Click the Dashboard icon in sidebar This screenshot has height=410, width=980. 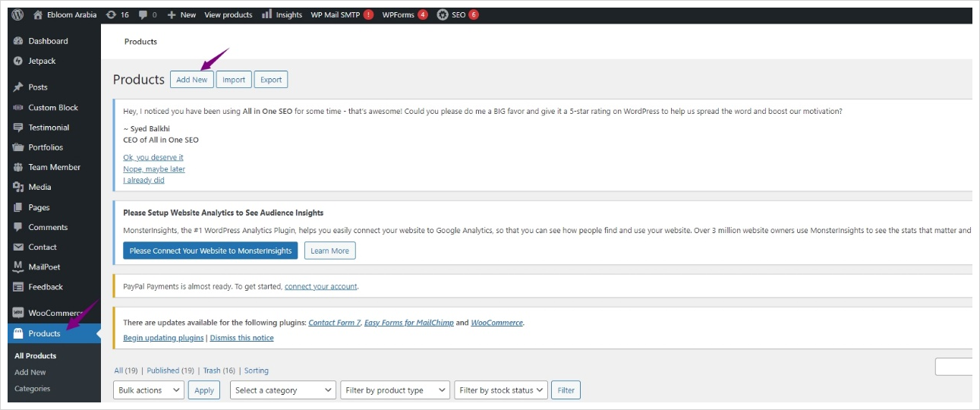18,41
